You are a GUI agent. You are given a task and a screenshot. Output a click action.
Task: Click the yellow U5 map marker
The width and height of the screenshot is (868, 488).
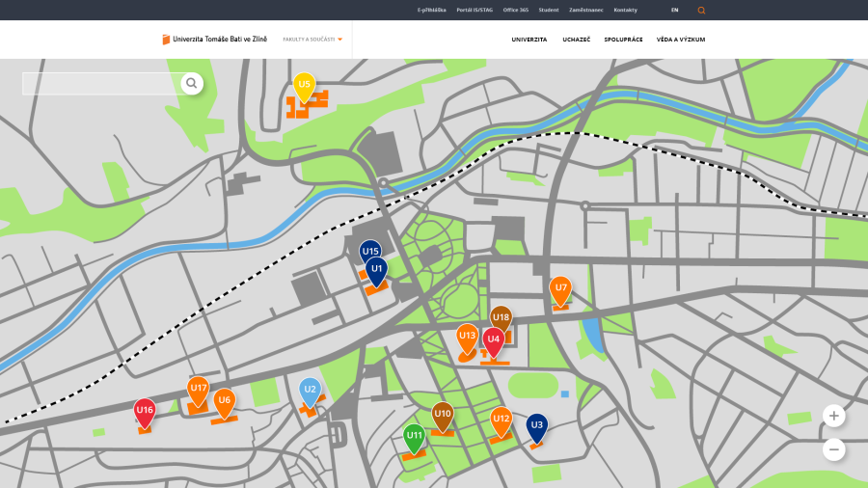pyautogui.click(x=304, y=88)
